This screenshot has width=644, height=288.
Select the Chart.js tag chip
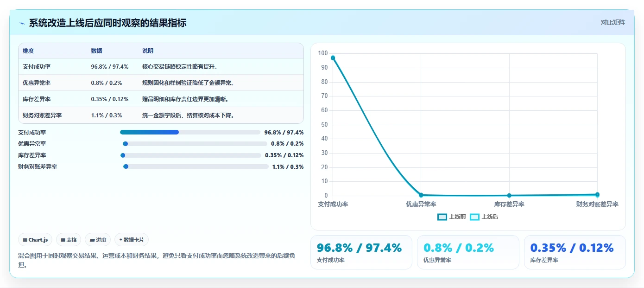36,240
